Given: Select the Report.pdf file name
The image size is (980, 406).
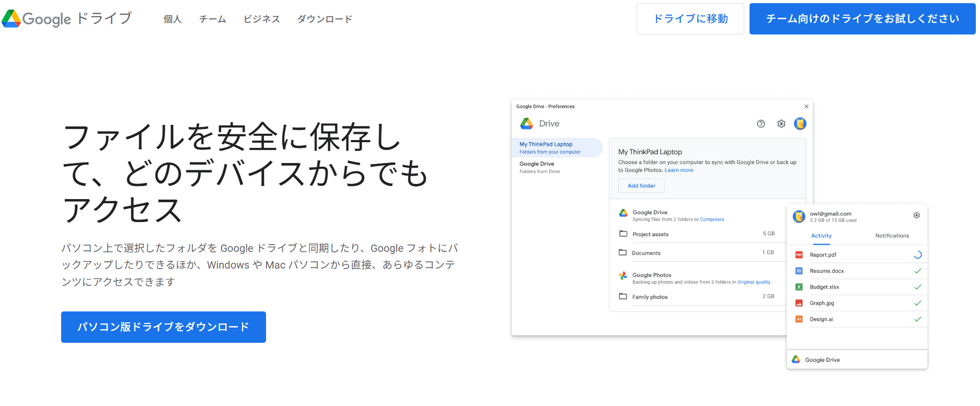Looking at the screenshot, I should [x=823, y=256].
